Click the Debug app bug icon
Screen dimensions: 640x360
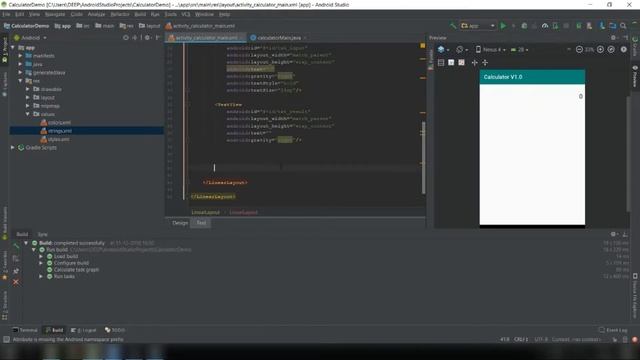(x=524, y=26)
